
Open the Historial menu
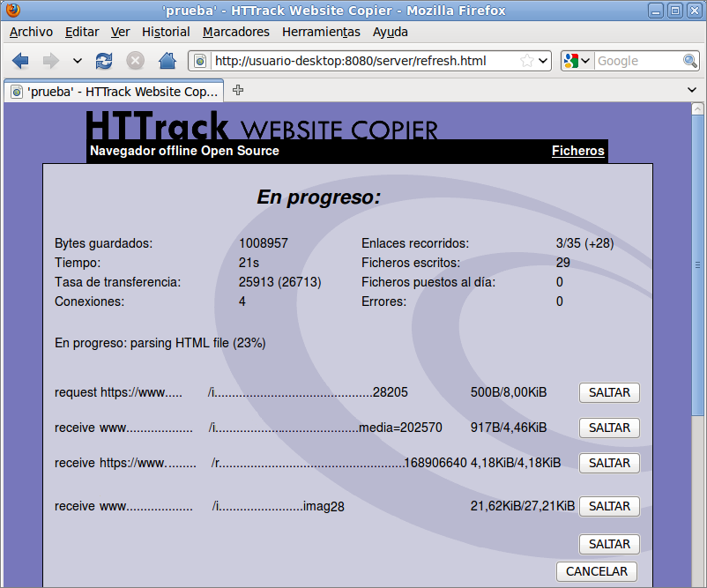pyautogui.click(x=166, y=32)
